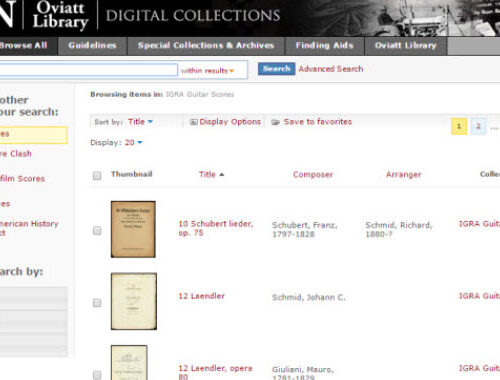Click the Save to favorites folder icon
Screen dimensions: 500x380
point(275,122)
